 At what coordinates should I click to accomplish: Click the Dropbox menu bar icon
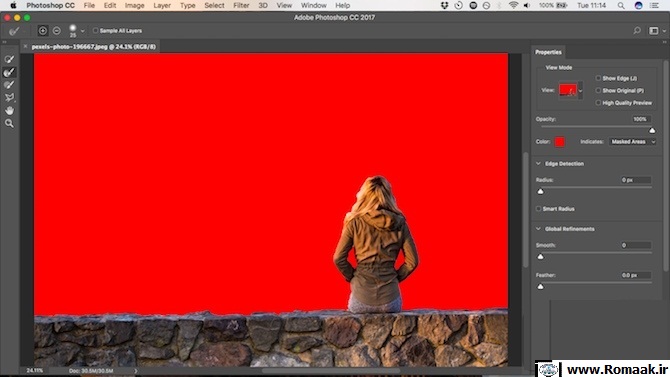444,6
